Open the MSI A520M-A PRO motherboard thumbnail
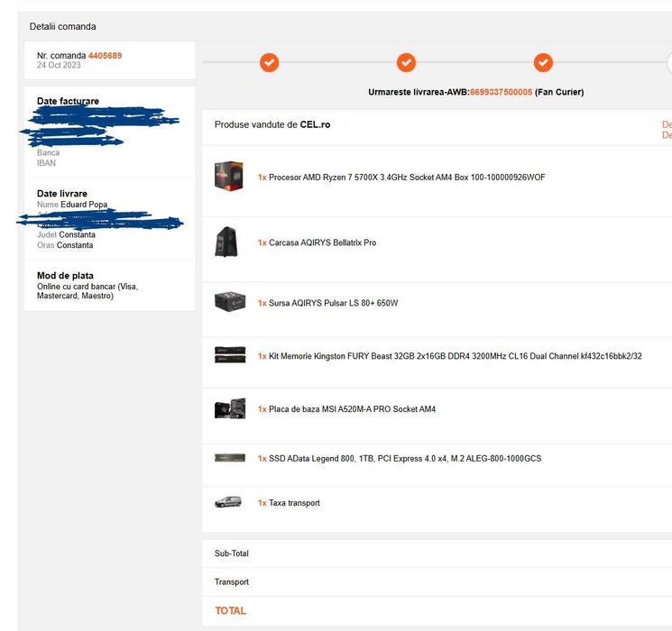 click(x=230, y=408)
